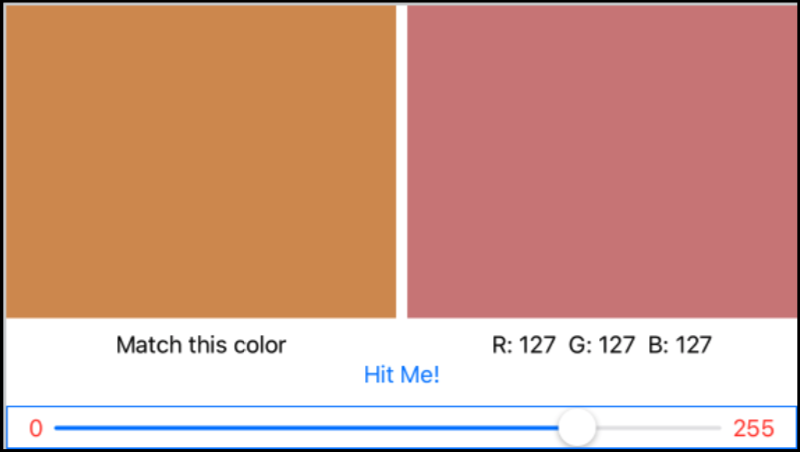Click the blue filled part of the slider track
The width and height of the screenshot is (800, 452).
[x=300, y=428]
